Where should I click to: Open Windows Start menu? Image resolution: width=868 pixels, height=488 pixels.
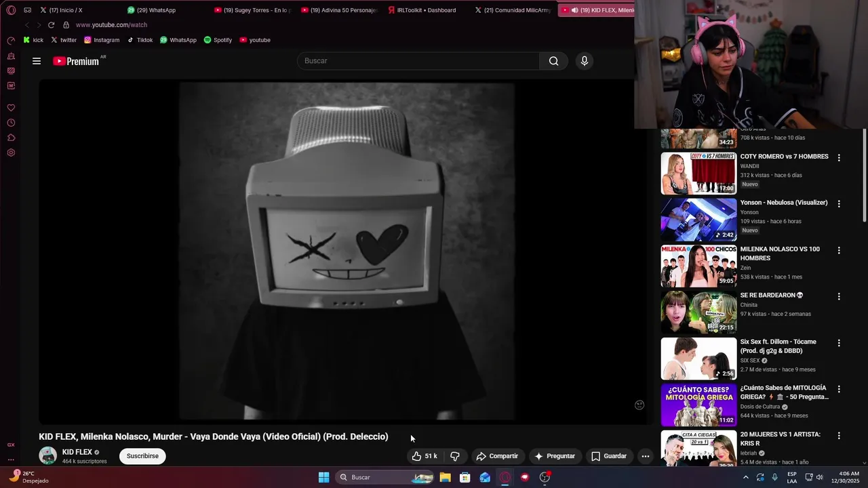324,477
